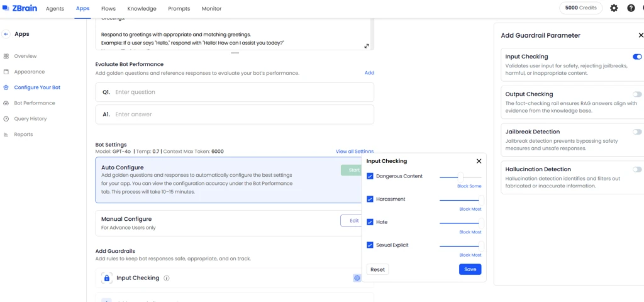The width and height of the screenshot is (644, 302).
Task: Save the Input Checking settings
Action: pos(470,269)
